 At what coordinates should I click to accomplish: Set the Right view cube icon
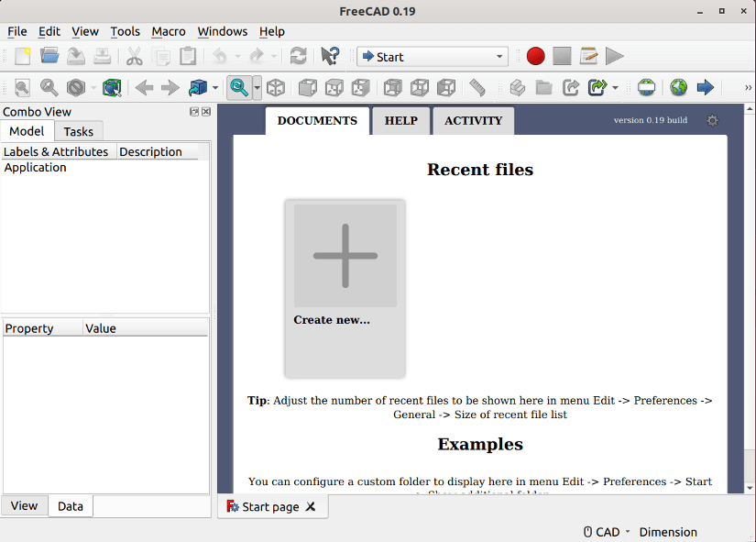(x=361, y=88)
